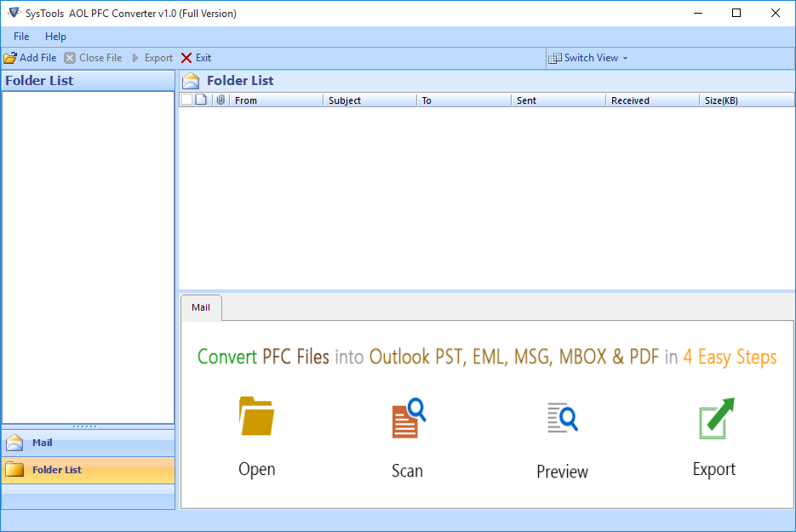Open the File menu

pyautogui.click(x=21, y=37)
